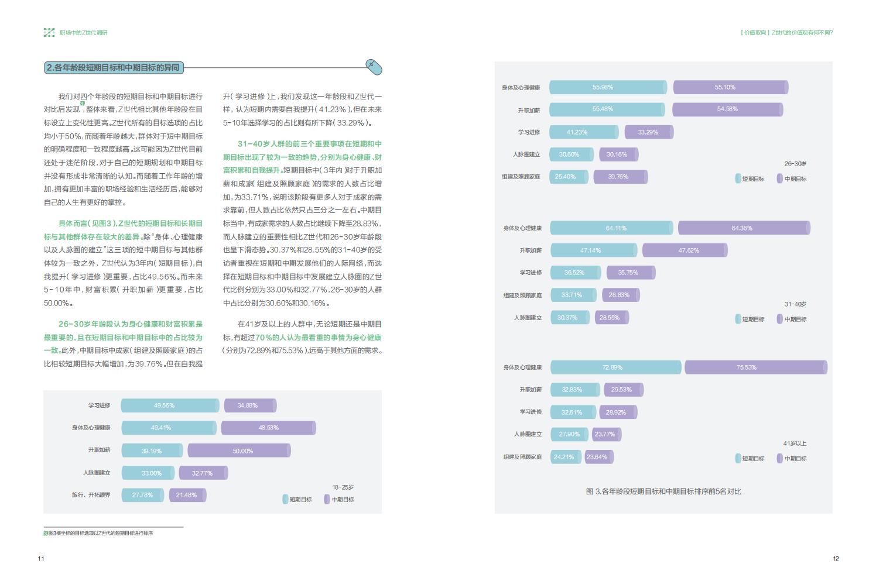Click the purple 50.00% bar for 升职加薪
876x588 pixels.
pos(239,451)
